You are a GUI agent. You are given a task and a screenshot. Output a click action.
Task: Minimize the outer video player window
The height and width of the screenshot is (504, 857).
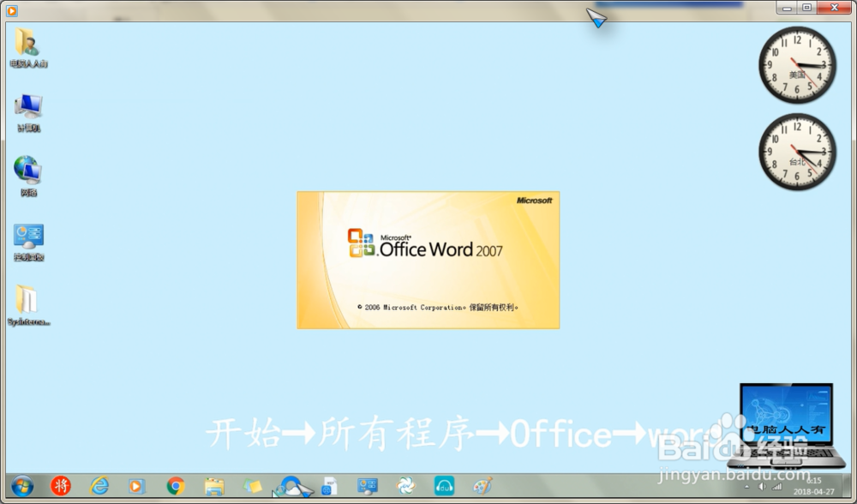[787, 8]
